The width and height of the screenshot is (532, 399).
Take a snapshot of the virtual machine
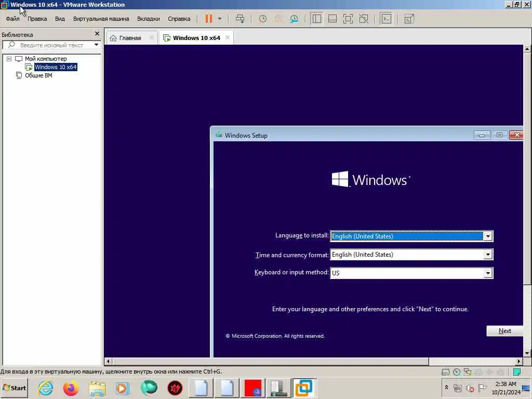pos(262,19)
